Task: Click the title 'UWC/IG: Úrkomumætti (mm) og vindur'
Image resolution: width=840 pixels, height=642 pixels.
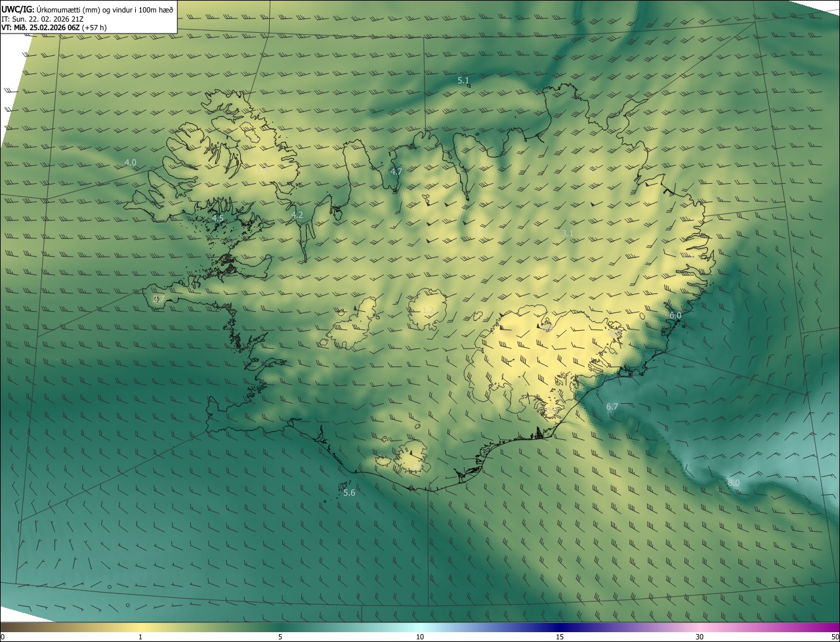Action: coord(87,9)
